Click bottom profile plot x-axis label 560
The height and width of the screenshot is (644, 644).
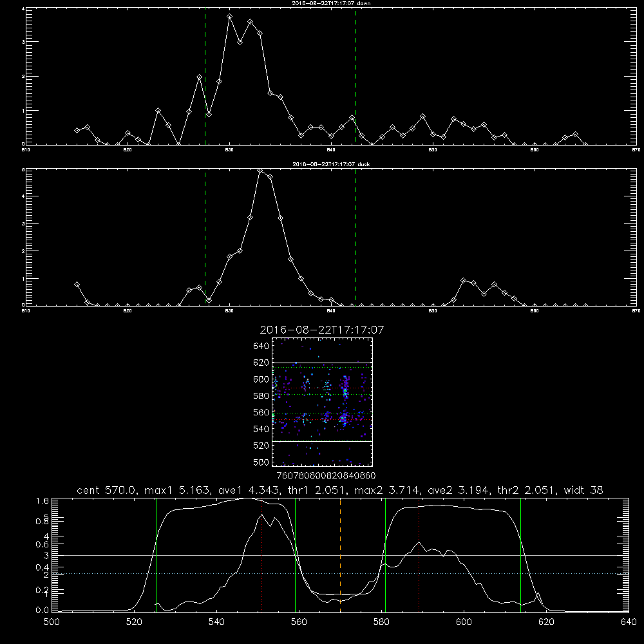(299, 622)
